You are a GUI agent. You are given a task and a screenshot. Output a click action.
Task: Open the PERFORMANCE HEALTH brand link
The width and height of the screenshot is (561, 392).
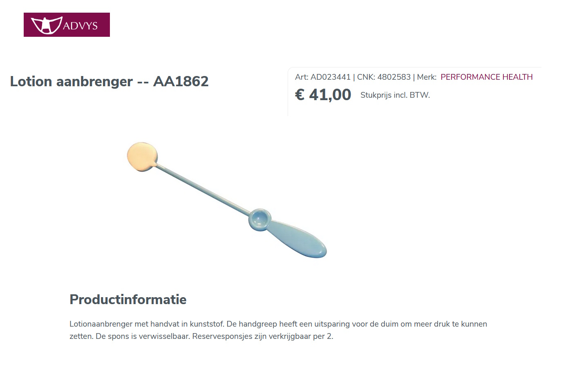(486, 77)
